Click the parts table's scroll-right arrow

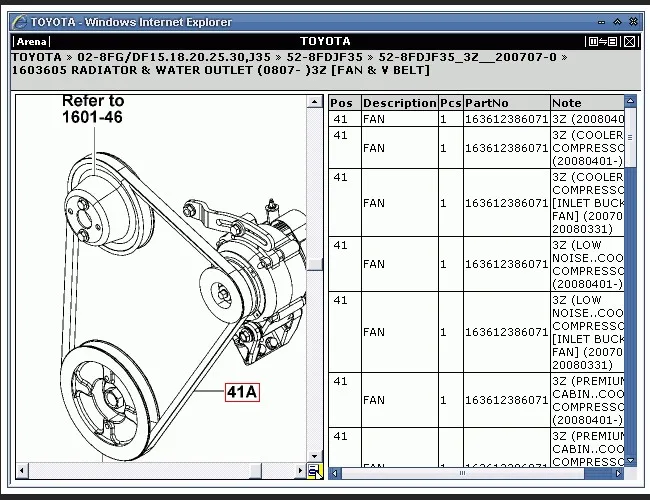618,473
